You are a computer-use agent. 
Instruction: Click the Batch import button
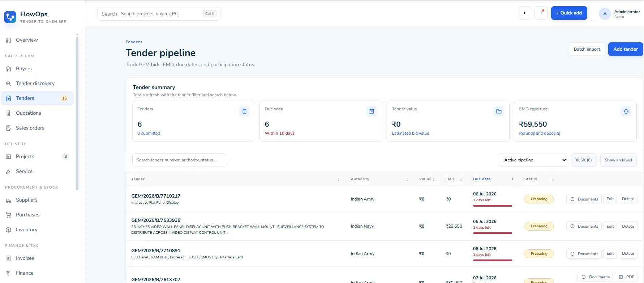[x=587, y=49]
